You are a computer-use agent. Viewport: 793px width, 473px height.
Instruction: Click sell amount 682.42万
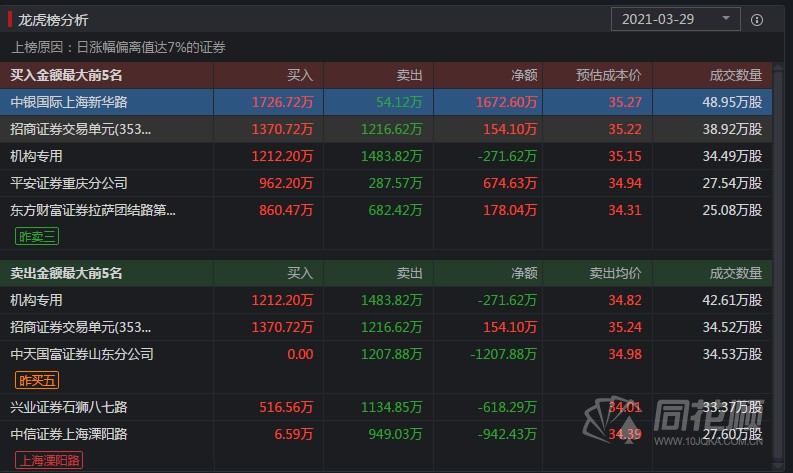[395, 210]
